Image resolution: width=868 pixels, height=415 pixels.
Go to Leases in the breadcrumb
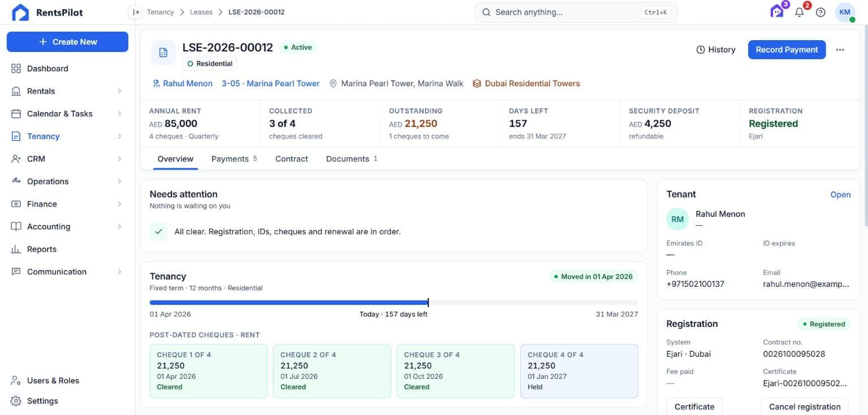click(x=201, y=12)
